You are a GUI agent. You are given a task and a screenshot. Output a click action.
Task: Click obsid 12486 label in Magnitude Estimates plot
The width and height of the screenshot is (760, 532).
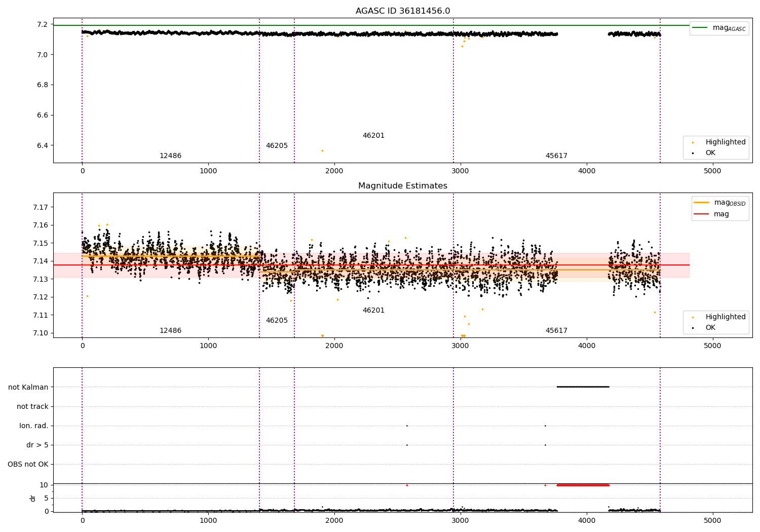coord(170,331)
